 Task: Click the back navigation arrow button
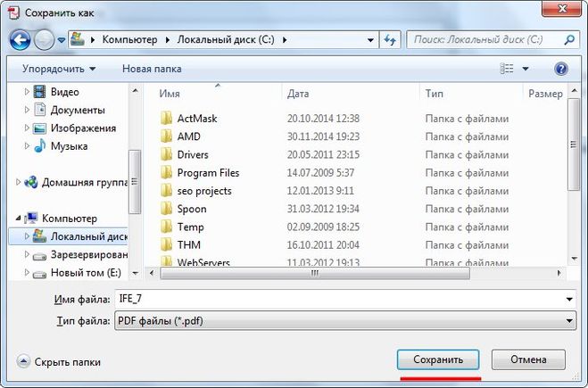click(21, 40)
